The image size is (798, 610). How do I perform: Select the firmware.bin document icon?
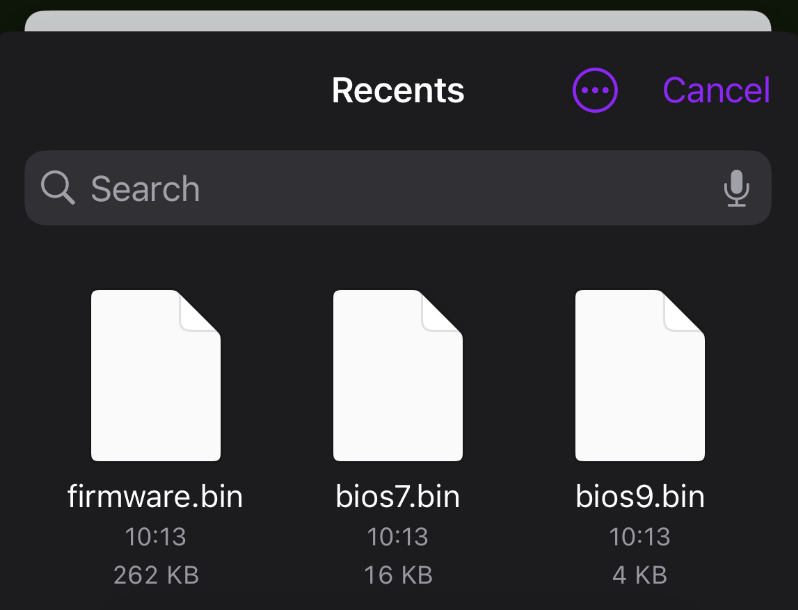(x=155, y=375)
